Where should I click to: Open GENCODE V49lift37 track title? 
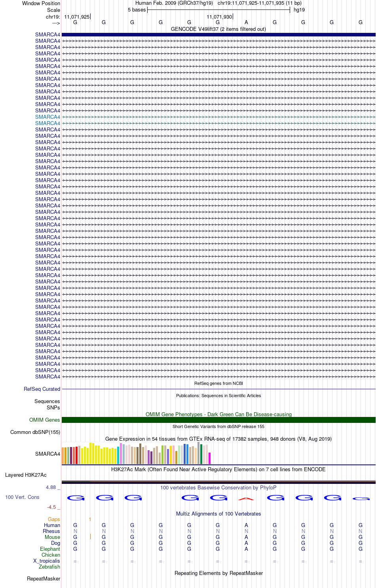pyautogui.click(x=218, y=29)
